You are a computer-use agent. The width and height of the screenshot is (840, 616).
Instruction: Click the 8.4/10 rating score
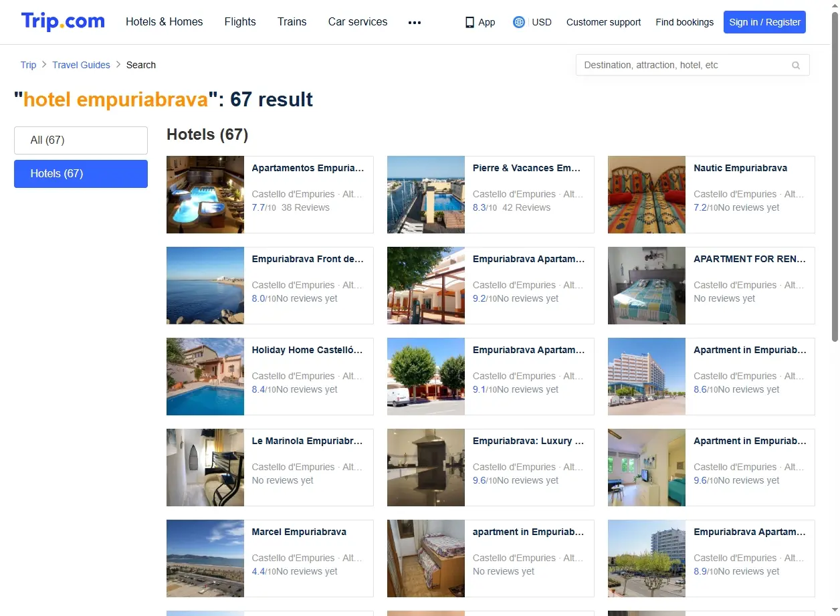[x=264, y=389]
